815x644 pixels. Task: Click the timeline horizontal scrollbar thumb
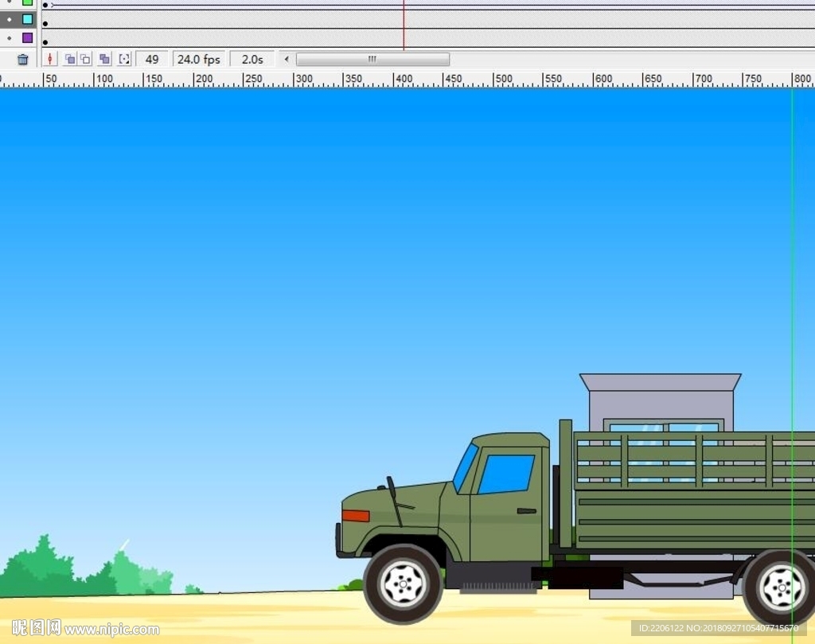(372, 59)
